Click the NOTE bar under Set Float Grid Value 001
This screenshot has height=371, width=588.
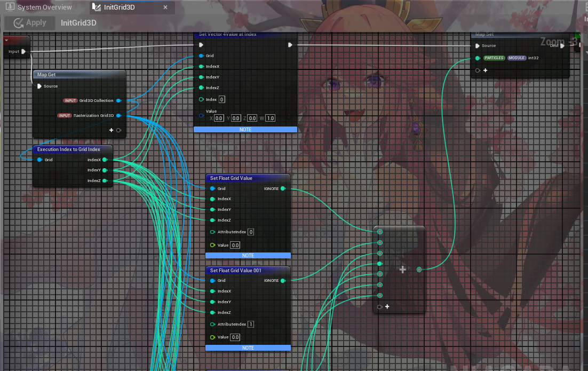pyautogui.click(x=248, y=348)
